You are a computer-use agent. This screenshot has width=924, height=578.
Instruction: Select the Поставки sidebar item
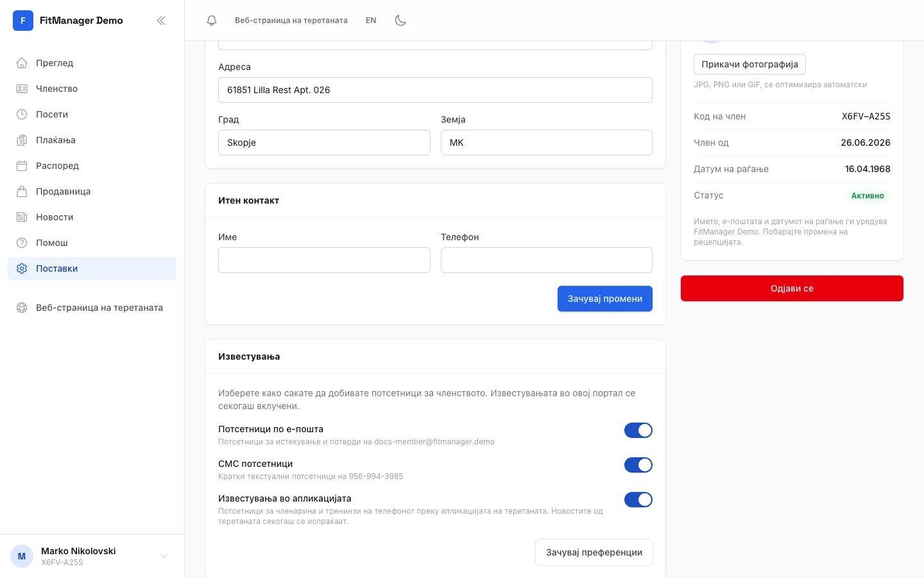pyautogui.click(x=92, y=268)
